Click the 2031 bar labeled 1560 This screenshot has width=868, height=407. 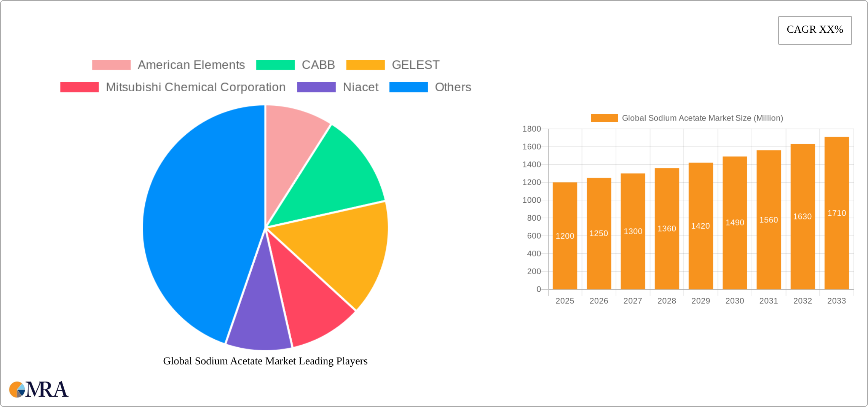tap(768, 220)
